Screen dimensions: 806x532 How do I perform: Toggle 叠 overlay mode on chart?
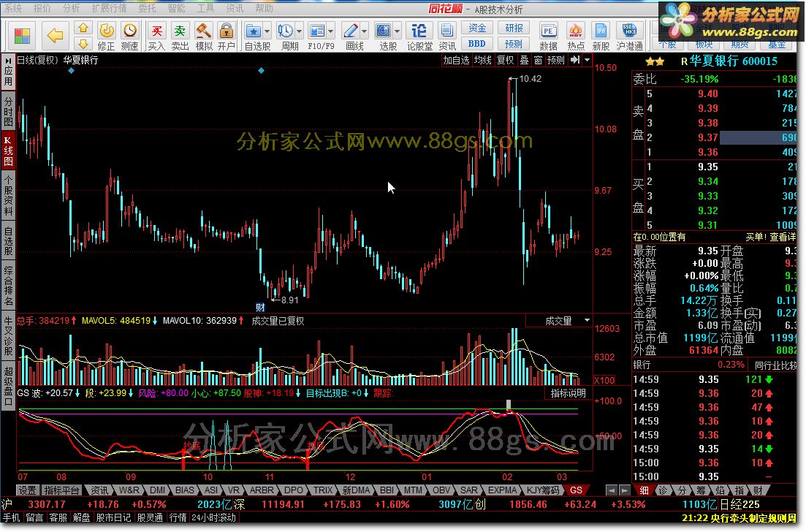click(x=524, y=60)
